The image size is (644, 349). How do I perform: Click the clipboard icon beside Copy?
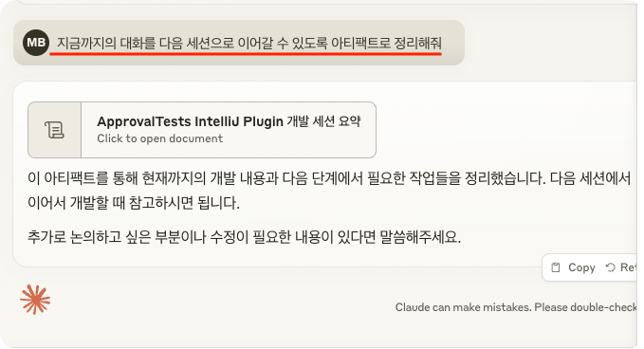[555, 267]
